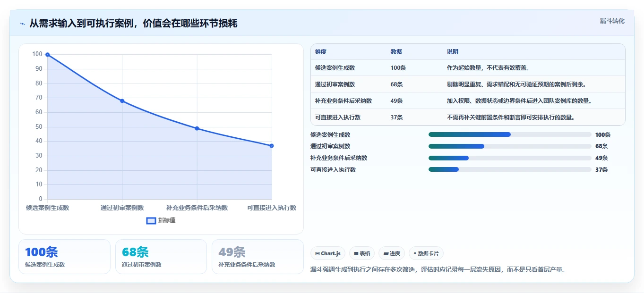The width and height of the screenshot is (644, 293).
Task: Click table cell 通过初审案例数
Action: (335, 84)
